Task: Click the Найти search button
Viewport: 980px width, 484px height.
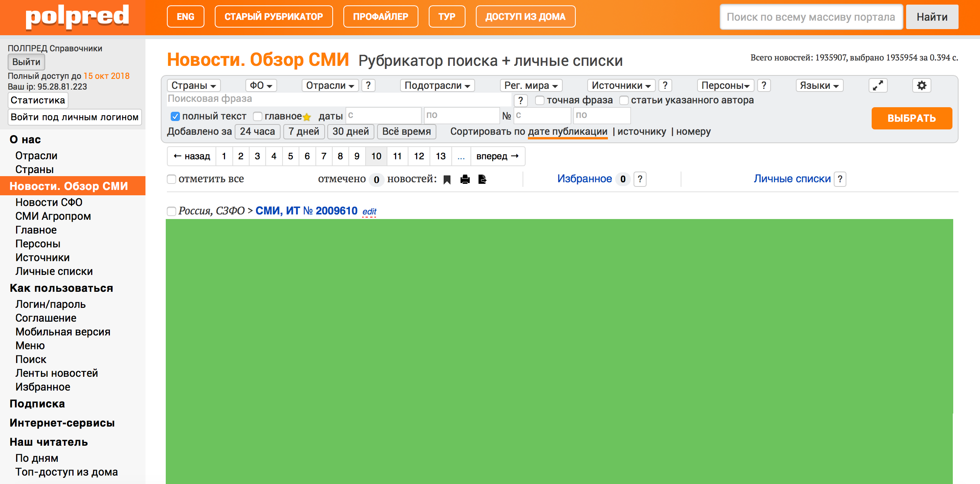Action: point(932,17)
